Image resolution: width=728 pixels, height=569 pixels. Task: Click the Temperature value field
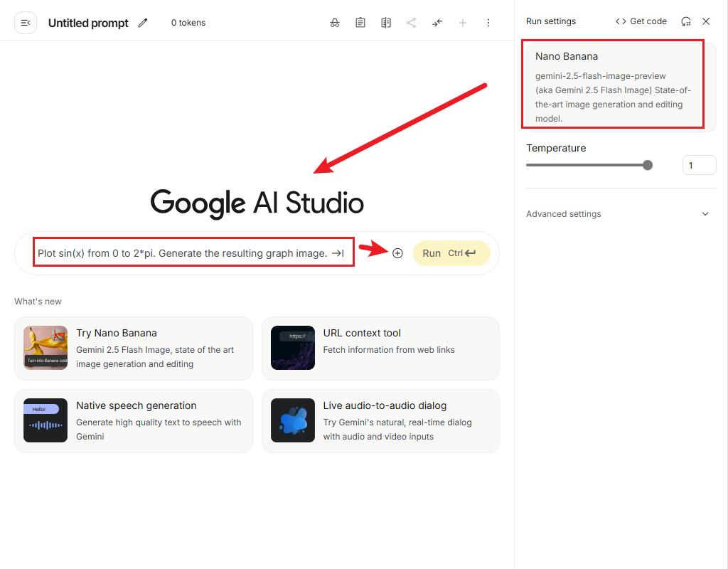pos(699,165)
